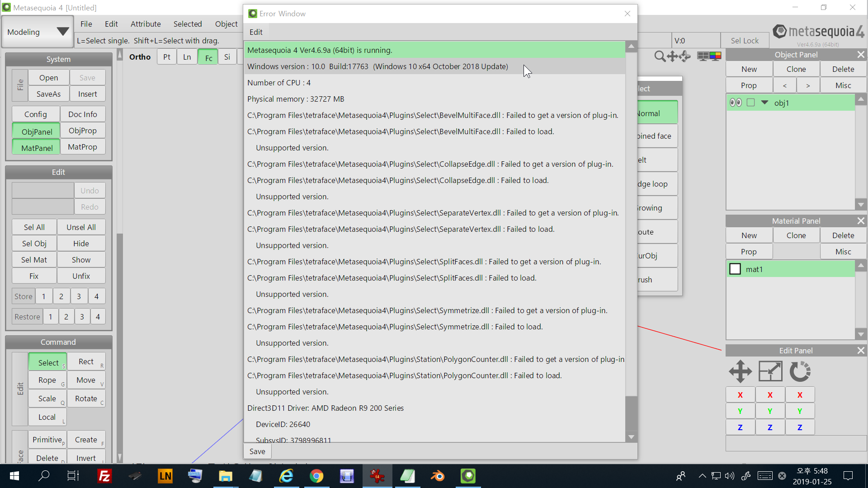
Task: Click New in the Object Panel
Action: coord(749,69)
